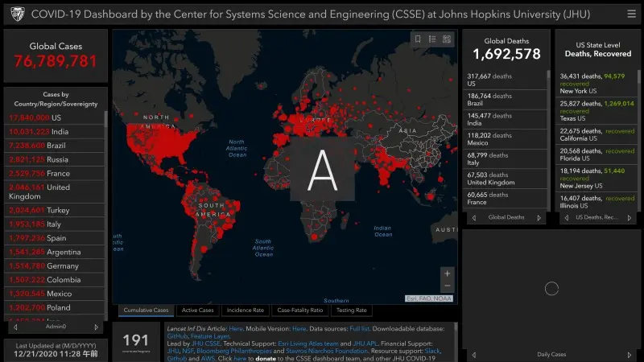The width and height of the screenshot is (644, 362).
Task: Open the Full list data sources link
Action: pyautogui.click(x=359, y=329)
